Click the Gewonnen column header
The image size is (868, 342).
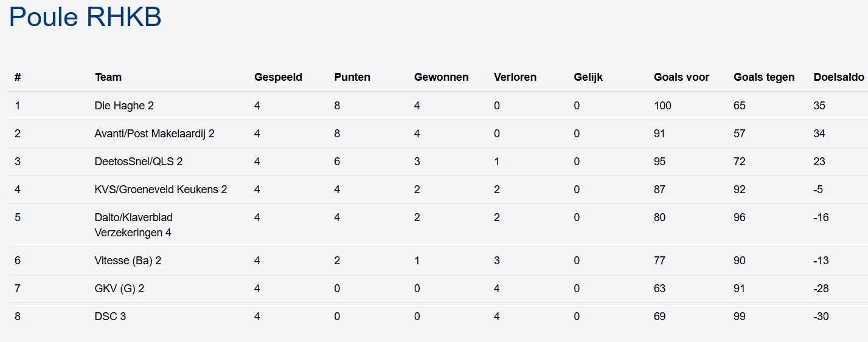[441, 77]
